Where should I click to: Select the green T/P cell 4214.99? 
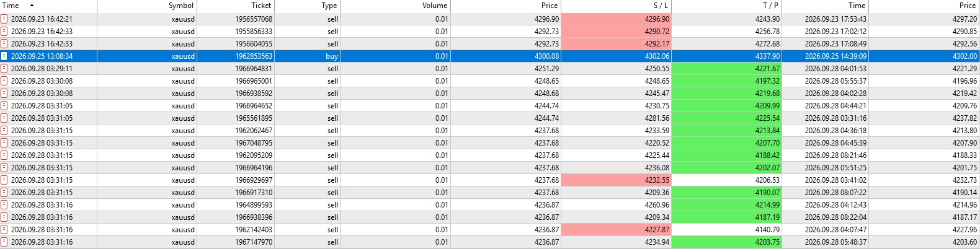pos(726,205)
